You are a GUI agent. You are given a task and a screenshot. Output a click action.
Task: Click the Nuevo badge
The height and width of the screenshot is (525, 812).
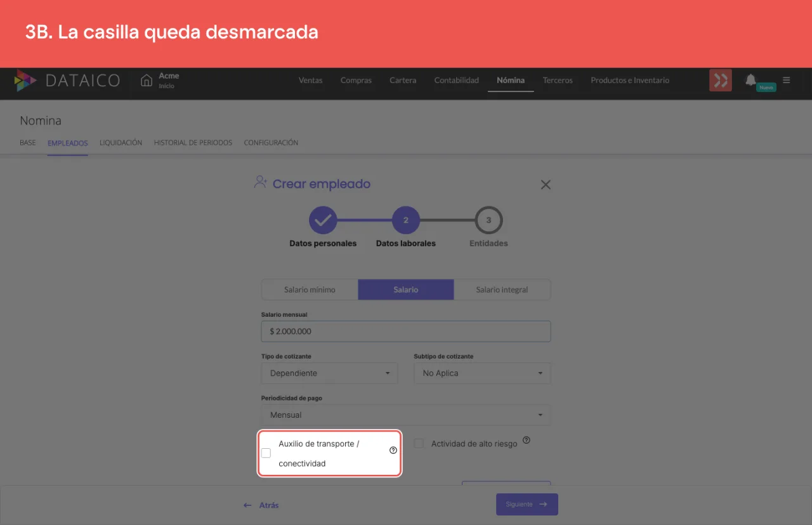coord(766,88)
